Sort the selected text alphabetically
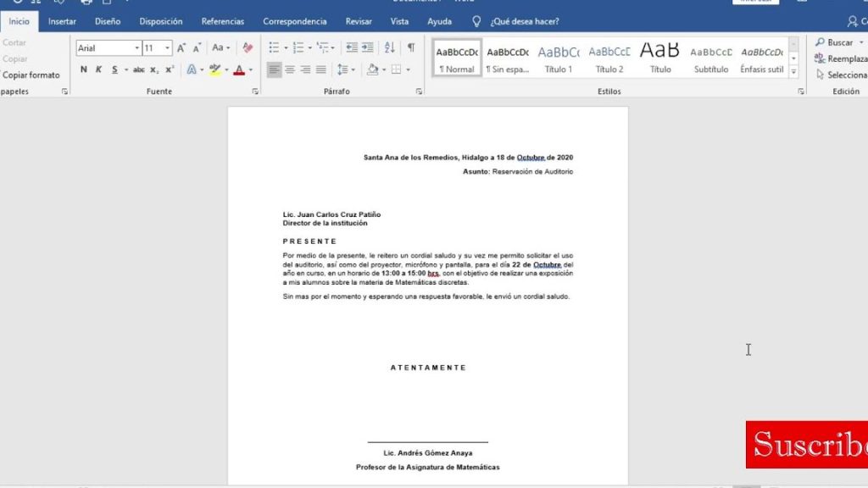868x488 pixels. 390,48
